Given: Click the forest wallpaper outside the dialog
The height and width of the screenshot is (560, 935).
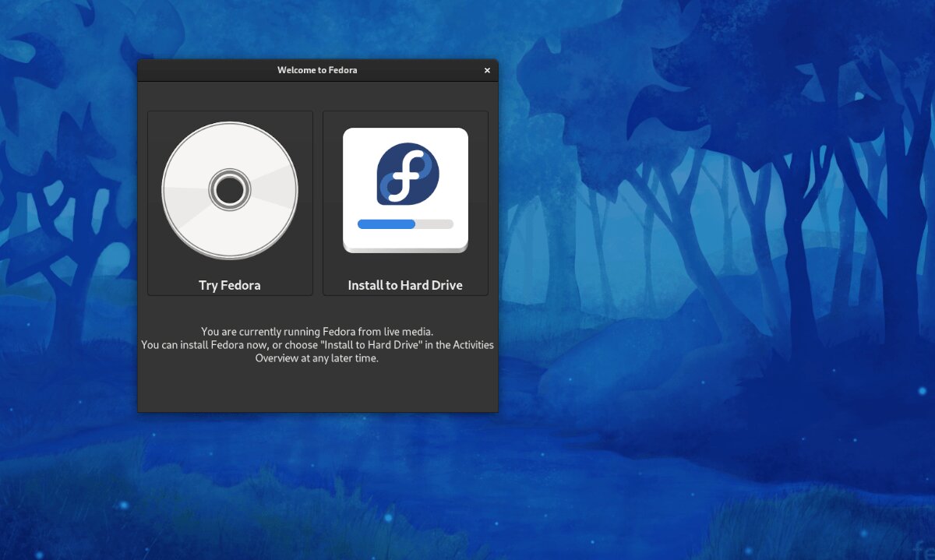Looking at the screenshot, I should pos(701,312).
